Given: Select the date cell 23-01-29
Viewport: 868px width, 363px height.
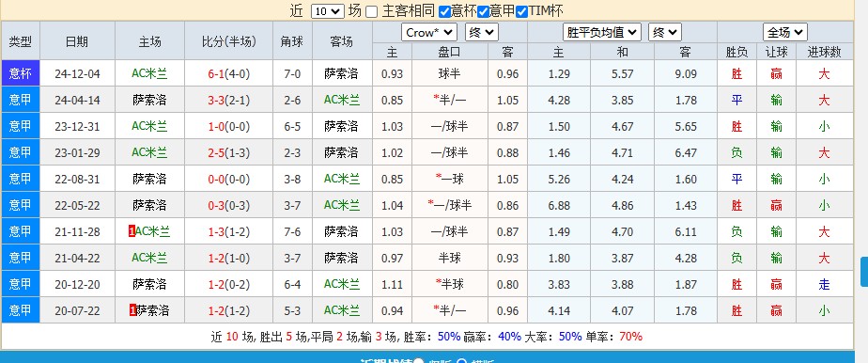Looking at the screenshot, I should click(x=77, y=153).
